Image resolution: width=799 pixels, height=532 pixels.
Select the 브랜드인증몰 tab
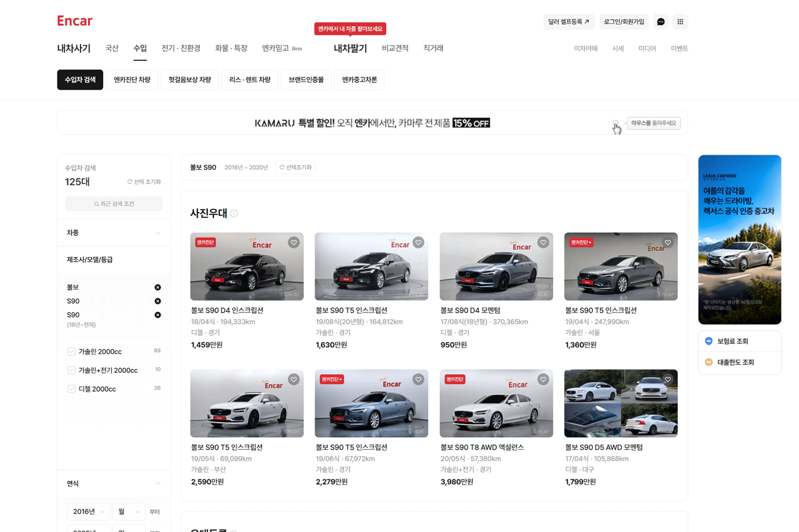306,80
